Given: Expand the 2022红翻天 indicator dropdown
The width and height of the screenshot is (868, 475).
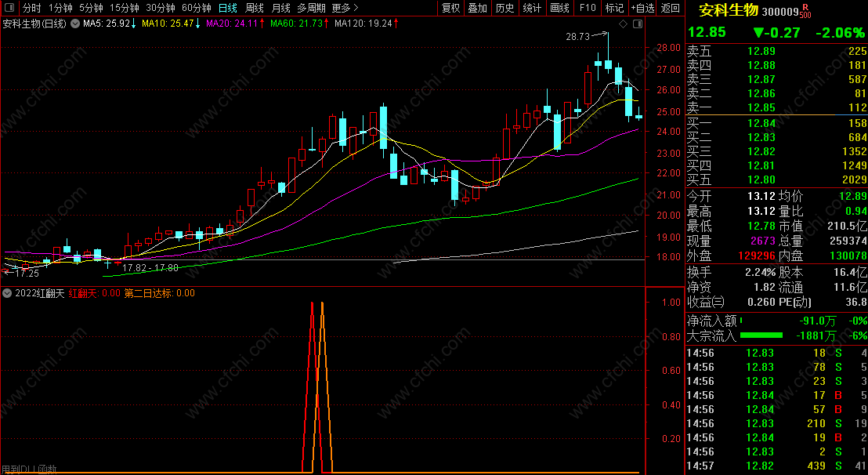Looking at the screenshot, I should point(7,293).
